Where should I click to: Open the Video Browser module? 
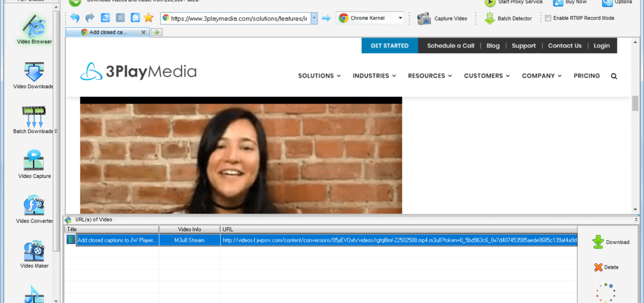(34, 30)
